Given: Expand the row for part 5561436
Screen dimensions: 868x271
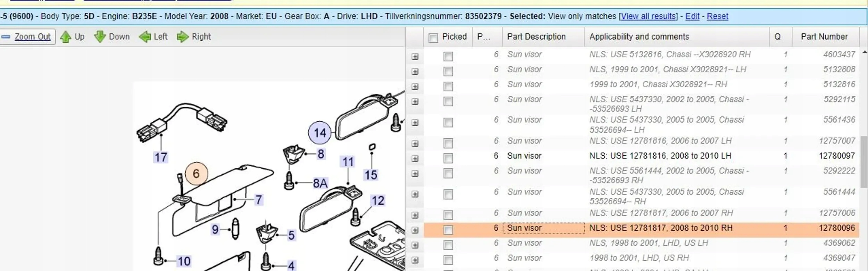Looking at the screenshot, I should coord(415,123).
